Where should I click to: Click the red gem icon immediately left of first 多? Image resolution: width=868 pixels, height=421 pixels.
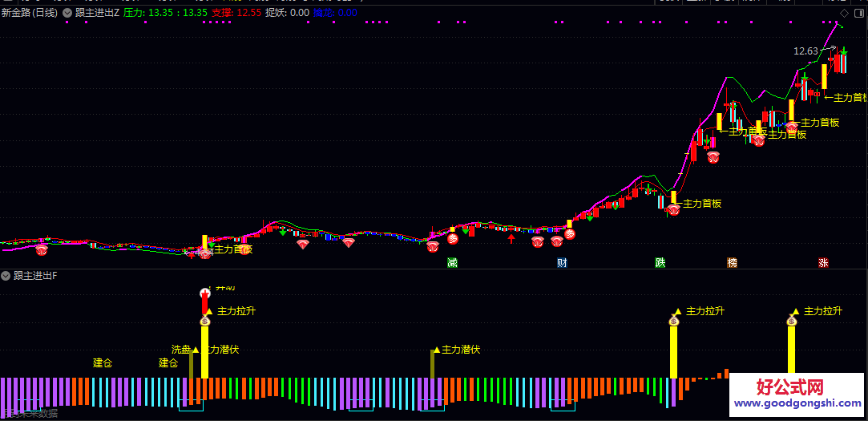click(x=433, y=246)
